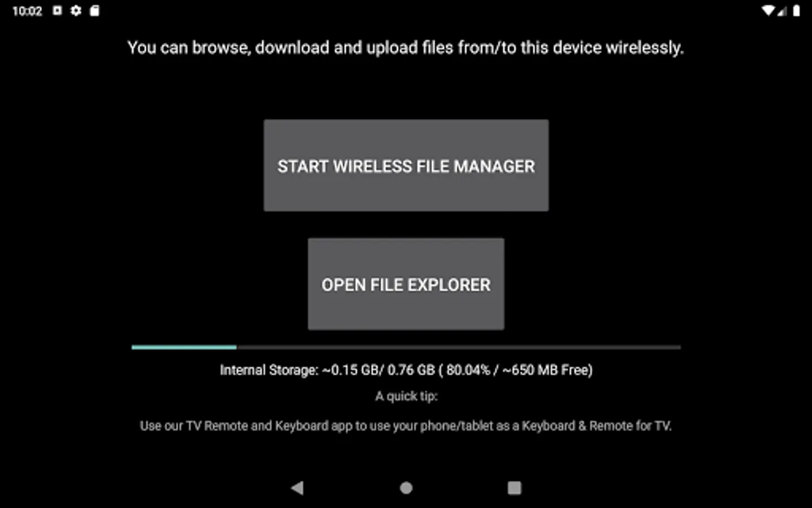Viewport: 812px width, 508px height.
Task: Tap the Wi-Fi signal icon
Action: coord(767,11)
